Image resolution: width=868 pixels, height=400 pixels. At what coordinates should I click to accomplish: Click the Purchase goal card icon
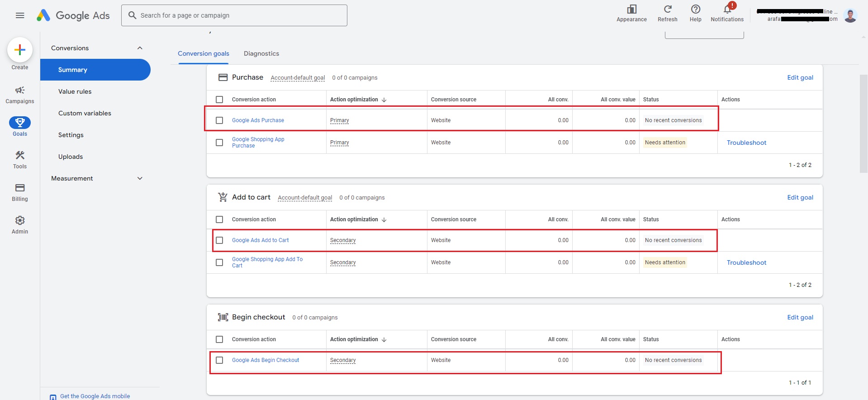(x=223, y=77)
